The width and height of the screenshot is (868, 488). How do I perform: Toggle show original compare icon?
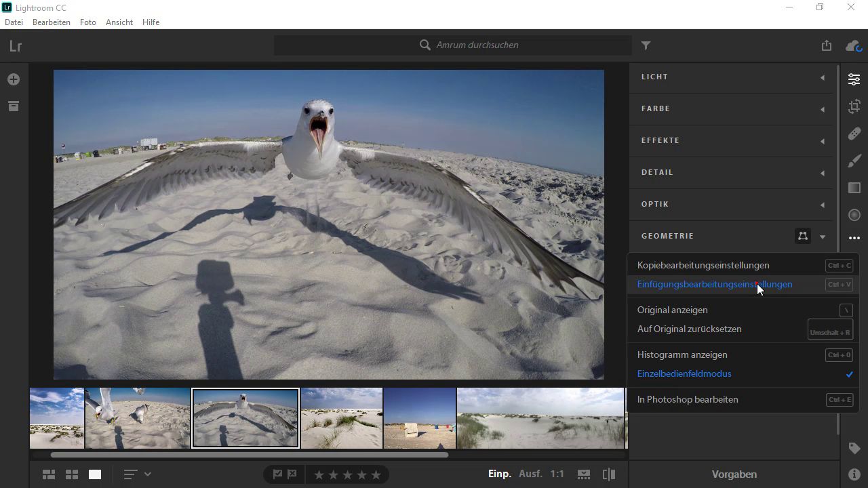coord(609,474)
